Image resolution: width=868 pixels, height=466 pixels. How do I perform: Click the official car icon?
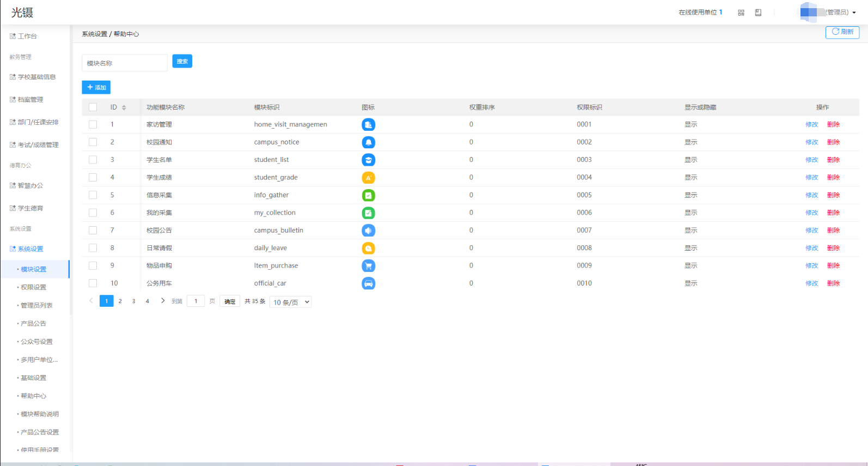tap(369, 283)
